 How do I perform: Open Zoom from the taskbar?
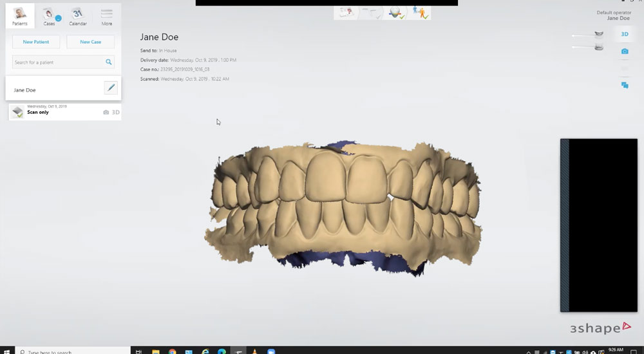point(271,351)
